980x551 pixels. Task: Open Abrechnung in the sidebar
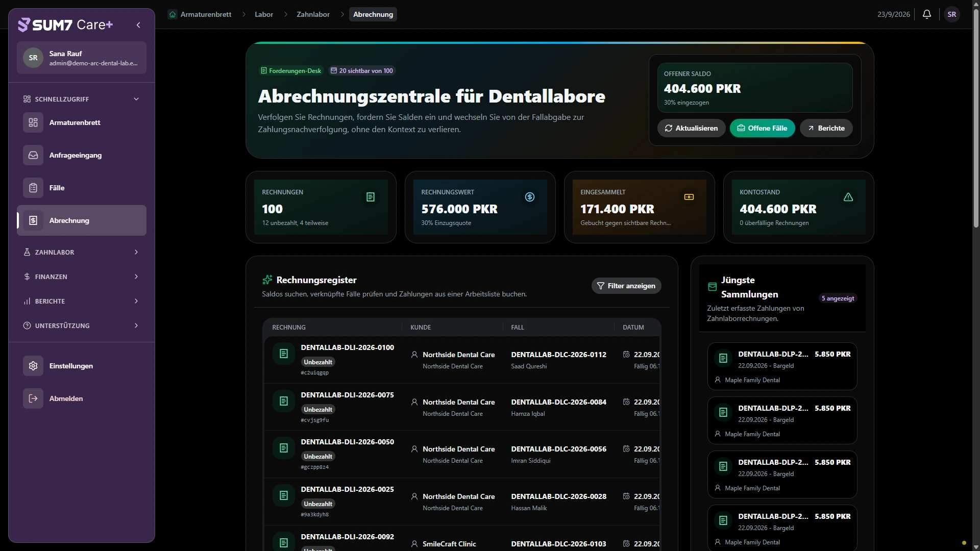[x=82, y=220]
